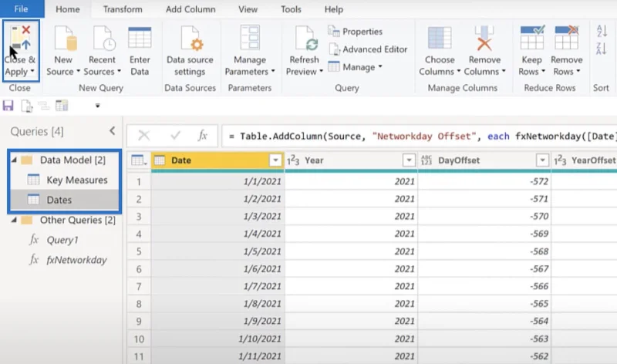Click the DayOffset column data type icon
The height and width of the screenshot is (364, 617).
click(x=427, y=160)
